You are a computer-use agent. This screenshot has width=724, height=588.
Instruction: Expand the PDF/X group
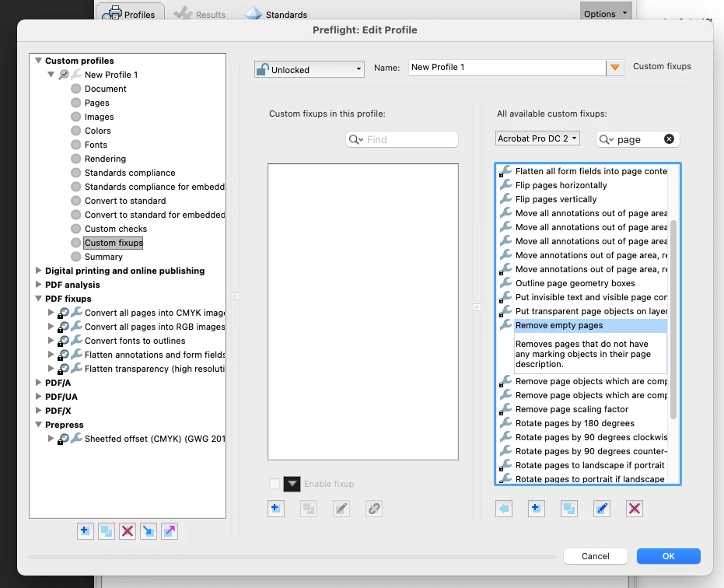(x=39, y=411)
